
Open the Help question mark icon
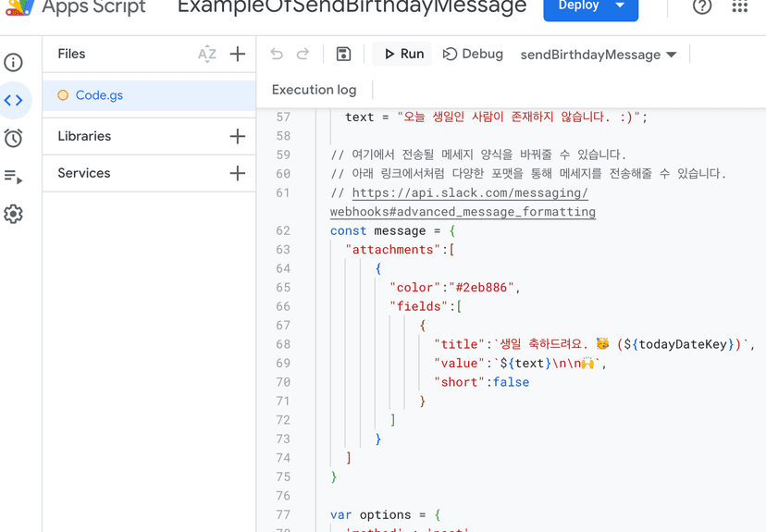702,6
